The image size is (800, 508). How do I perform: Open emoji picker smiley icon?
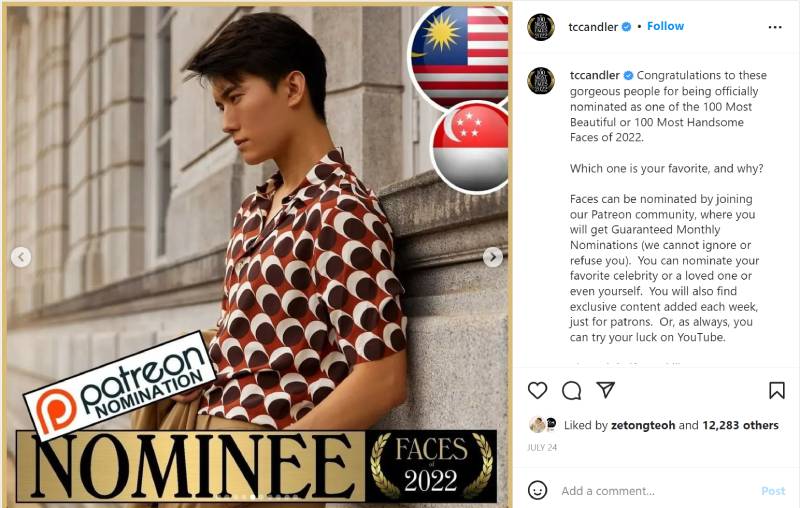pos(537,490)
